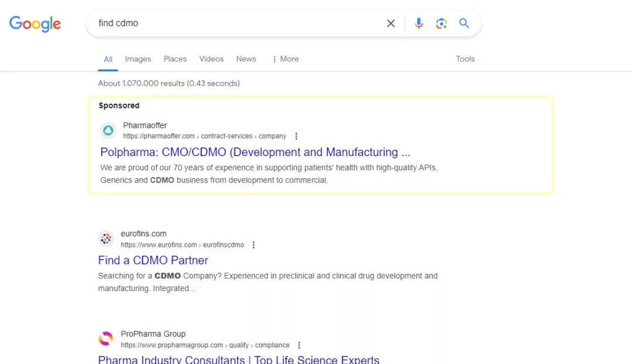The height and width of the screenshot is (364, 632).
Task: Click the propharmagroup.com URL breadcrumb
Action: point(205,345)
